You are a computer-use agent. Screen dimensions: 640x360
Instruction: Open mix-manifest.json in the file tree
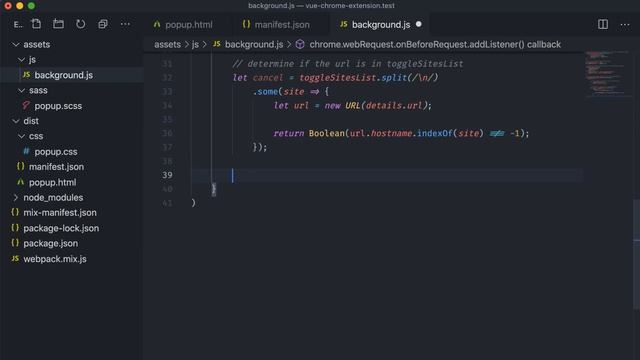pos(60,212)
